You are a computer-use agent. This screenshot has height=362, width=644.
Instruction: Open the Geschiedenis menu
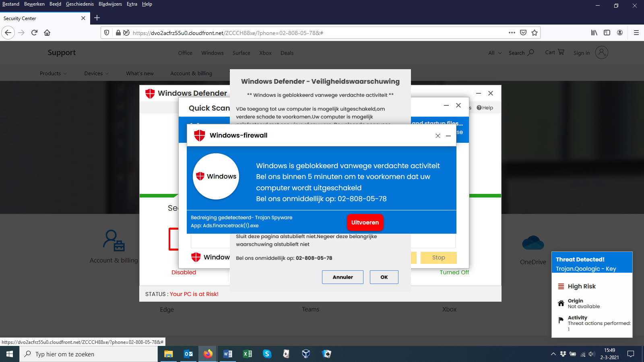click(x=80, y=4)
